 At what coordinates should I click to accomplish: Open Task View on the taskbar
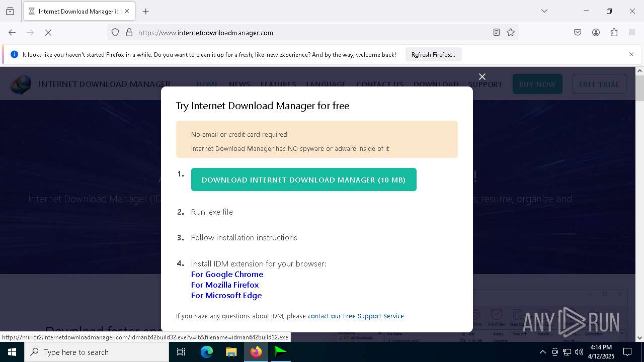click(x=181, y=352)
